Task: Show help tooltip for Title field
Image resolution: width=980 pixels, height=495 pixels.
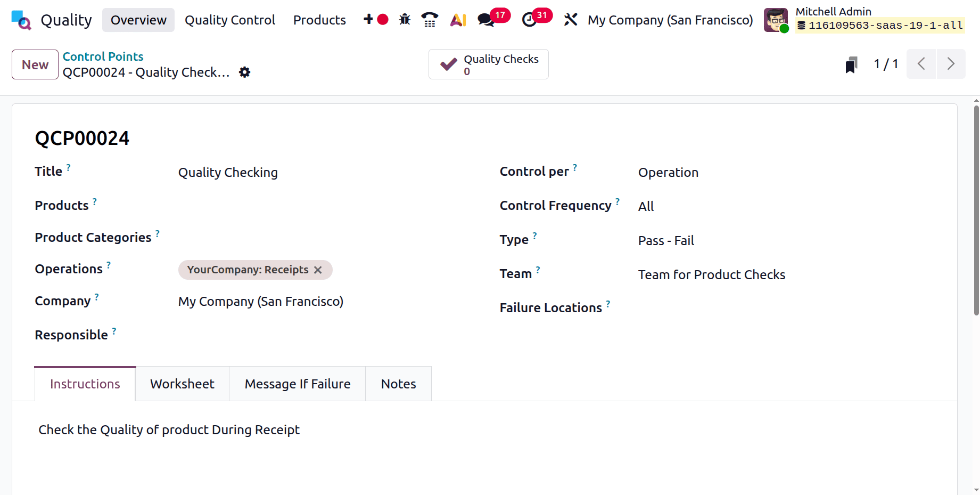Action: 68,167
